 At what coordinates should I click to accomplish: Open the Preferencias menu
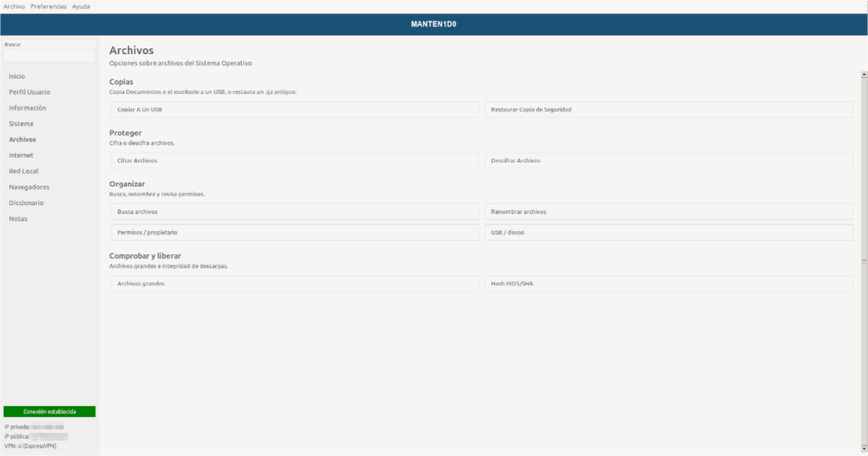[48, 7]
